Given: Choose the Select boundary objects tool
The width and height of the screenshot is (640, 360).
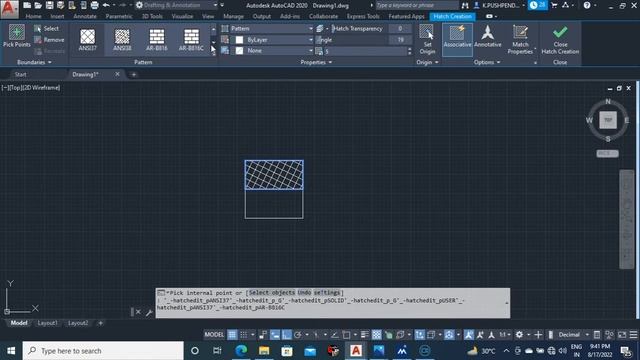Looking at the screenshot, I should tap(47, 29).
